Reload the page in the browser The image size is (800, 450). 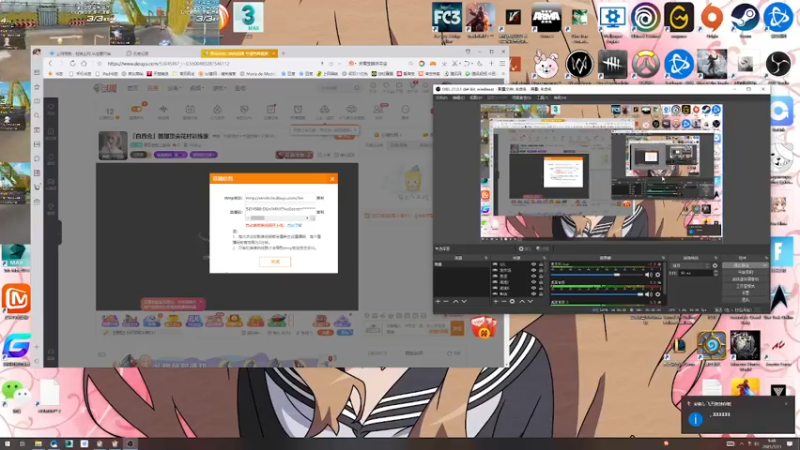click(x=72, y=63)
